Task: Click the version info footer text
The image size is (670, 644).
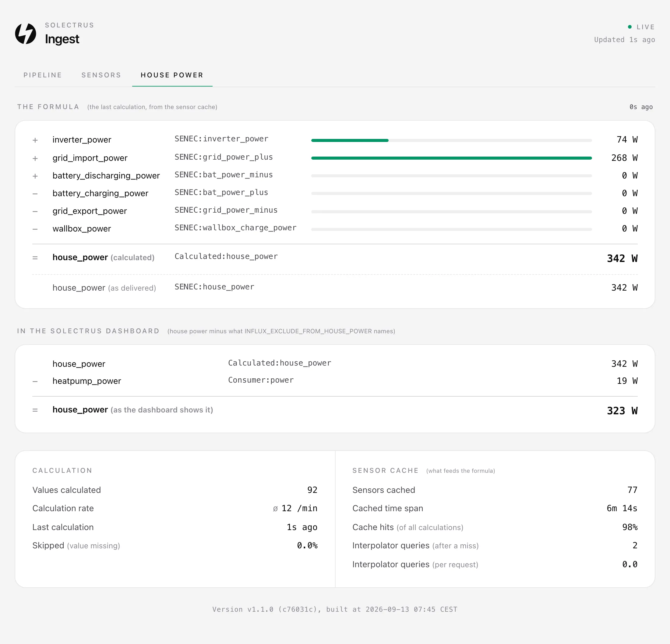Action: [335, 609]
